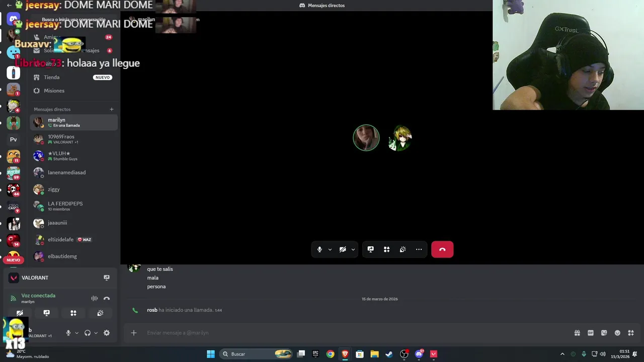The image size is (644, 362).
Task: Open apps launcher in message bar
Action: 631,333
